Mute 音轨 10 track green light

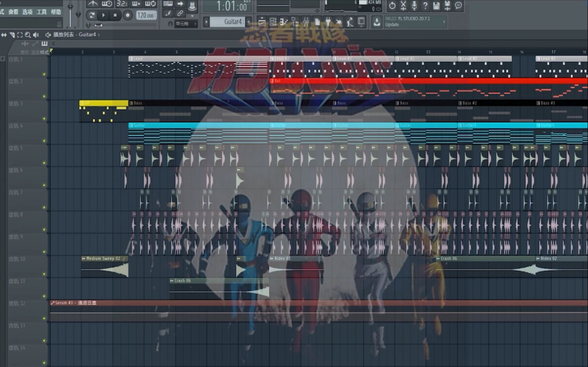pos(44,274)
